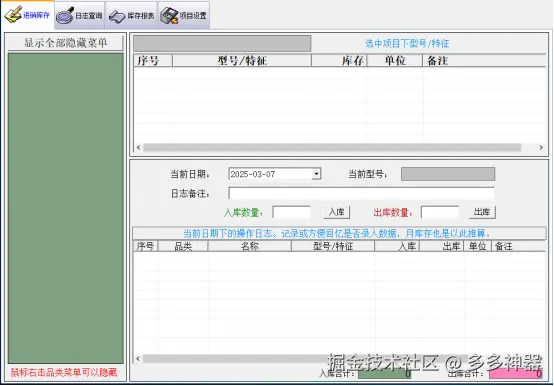
Task: Click the 出库 button
Action: coord(482,212)
